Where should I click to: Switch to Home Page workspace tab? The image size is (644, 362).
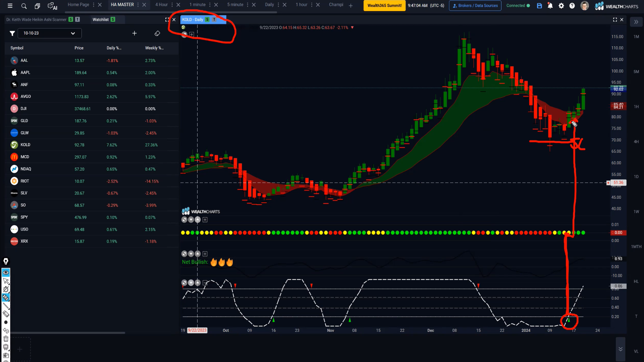78,5
